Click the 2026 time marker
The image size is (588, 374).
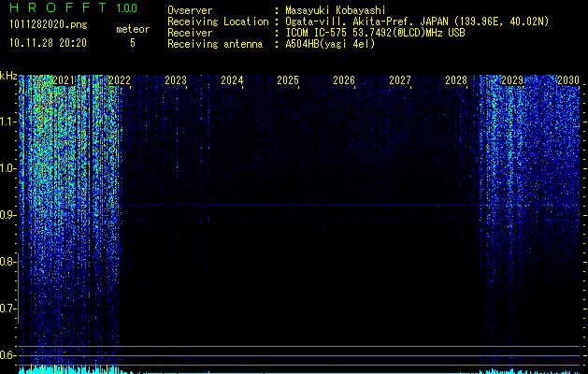[344, 80]
